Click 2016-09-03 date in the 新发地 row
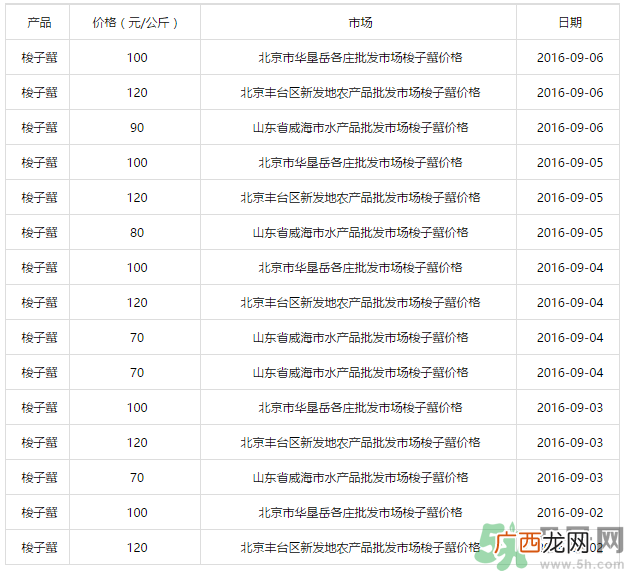Screen dimensions: 624x571 [570, 443]
